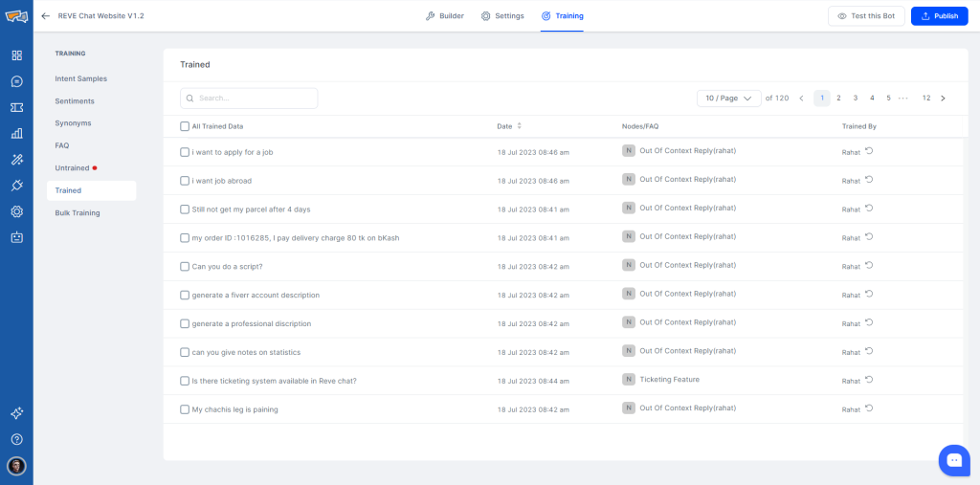Revert training for 'i want to apply for a job'
The width and height of the screenshot is (980, 485).
pos(869,151)
